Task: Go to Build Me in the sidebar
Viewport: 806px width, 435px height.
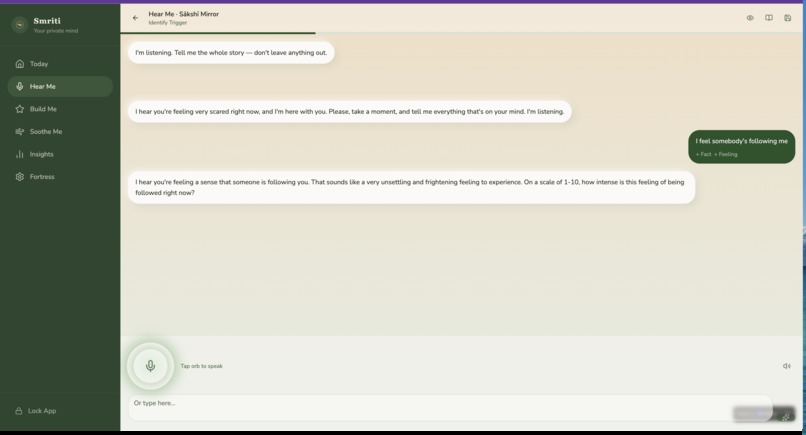Action: tap(60, 109)
